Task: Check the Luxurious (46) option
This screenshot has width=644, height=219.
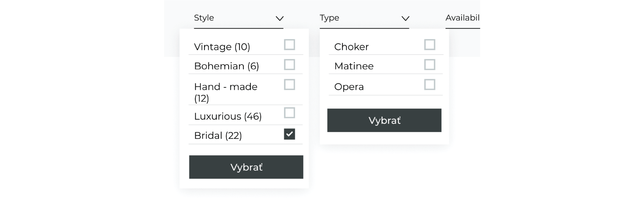Action: pyautogui.click(x=289, y=113)
